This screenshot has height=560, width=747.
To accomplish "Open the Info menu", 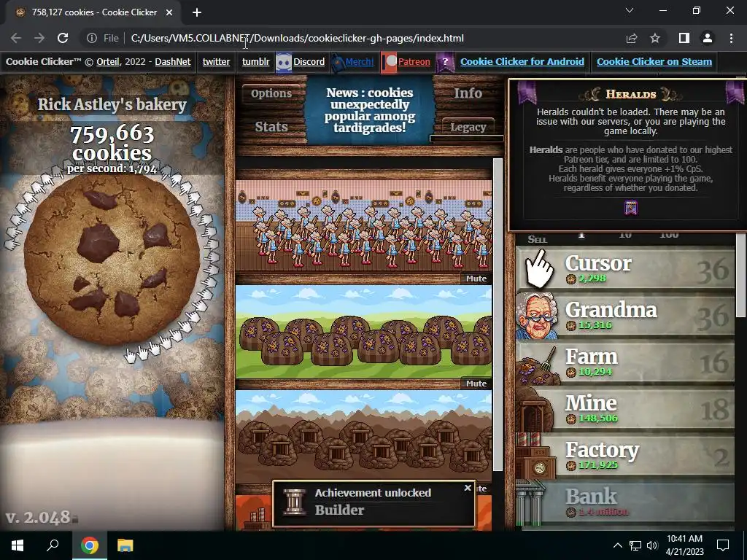I will [x=468, y=93].
